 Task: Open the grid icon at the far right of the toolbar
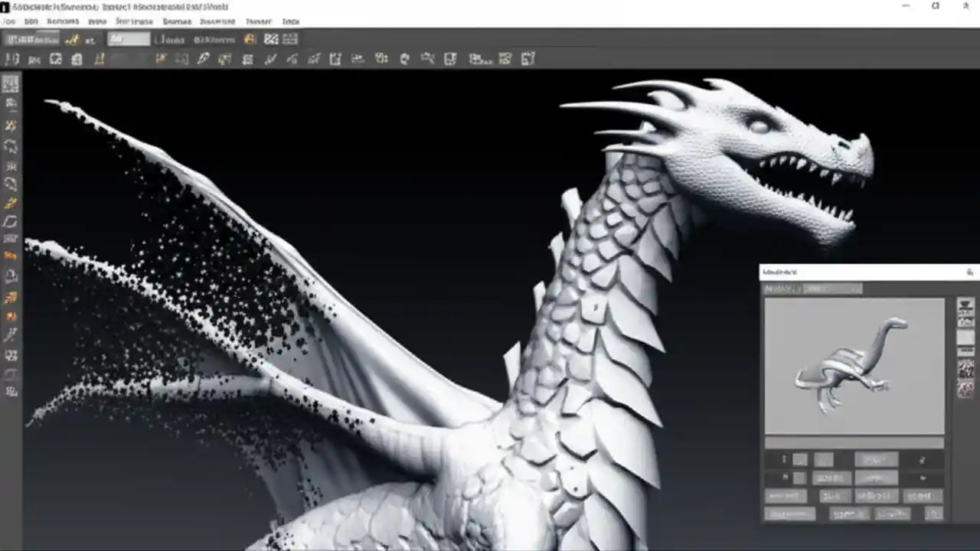tap(528, 58)
